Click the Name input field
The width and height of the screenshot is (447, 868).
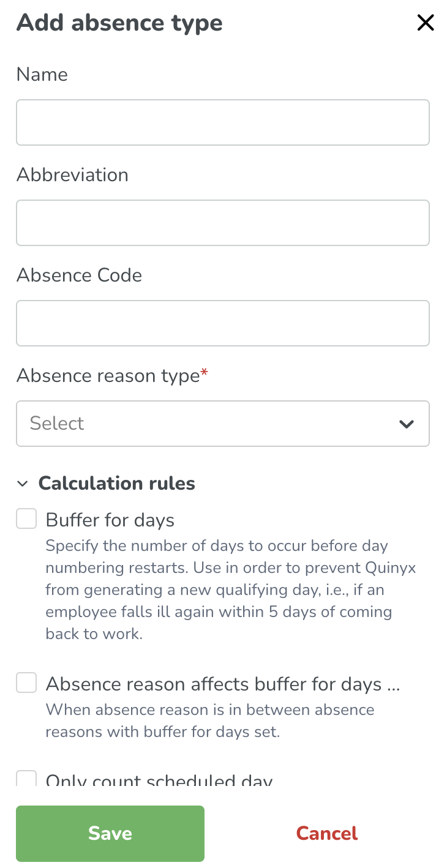pyautogui.click(x=223, y=122)
